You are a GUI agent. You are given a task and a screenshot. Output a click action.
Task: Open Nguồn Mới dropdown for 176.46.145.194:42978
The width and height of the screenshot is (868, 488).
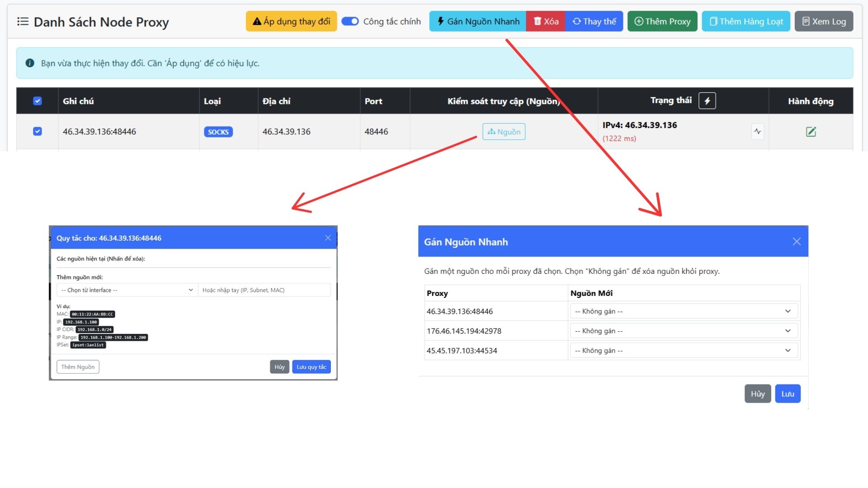[x=684, y=331]
